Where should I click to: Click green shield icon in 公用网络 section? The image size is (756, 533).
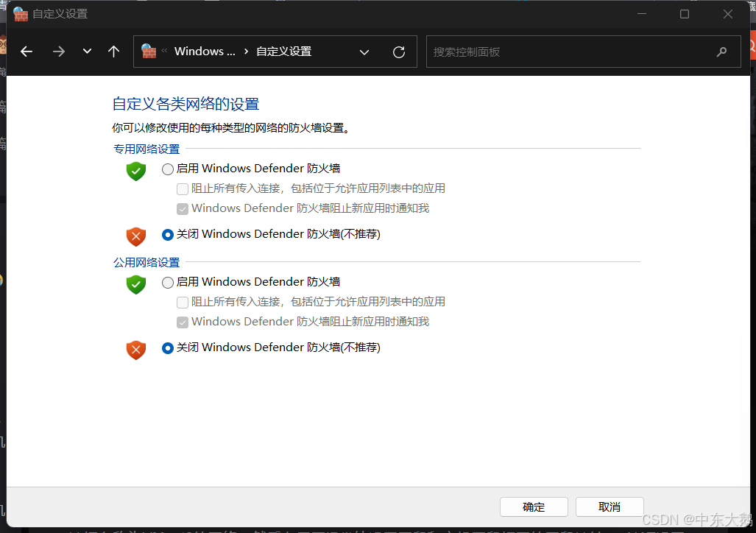coord(136,285)
